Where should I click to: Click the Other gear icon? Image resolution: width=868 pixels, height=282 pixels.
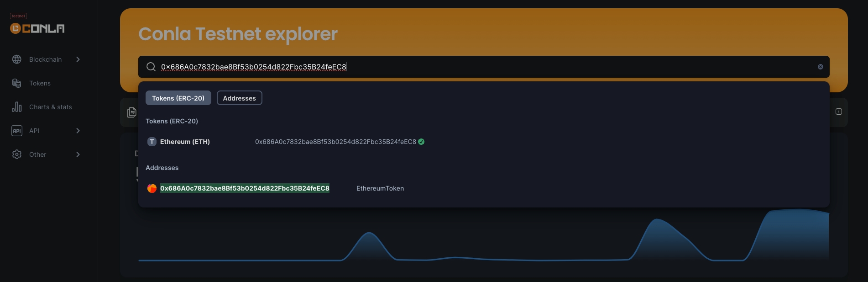coord(17,154)
